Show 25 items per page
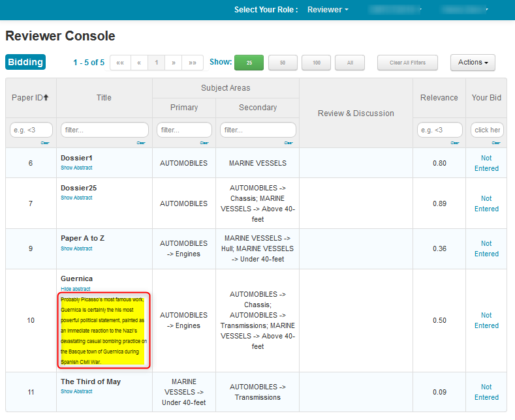The height and width of the screenshot is (420, 515). (x=249, y=63)
